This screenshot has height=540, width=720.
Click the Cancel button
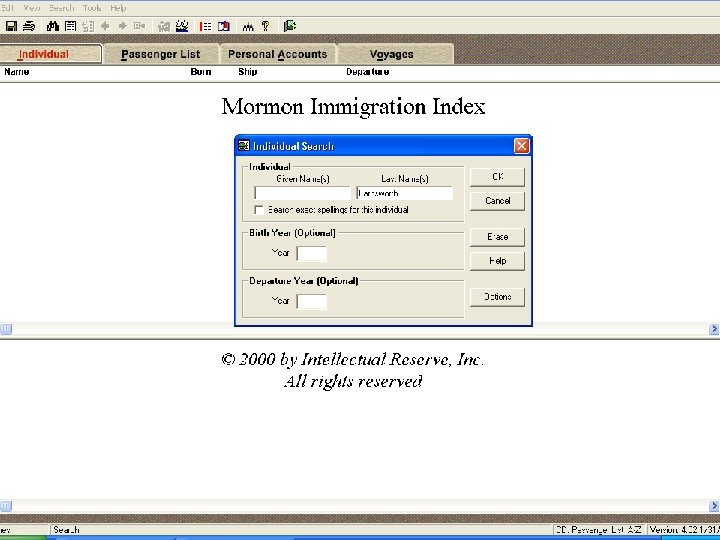(x=497, y=201)
